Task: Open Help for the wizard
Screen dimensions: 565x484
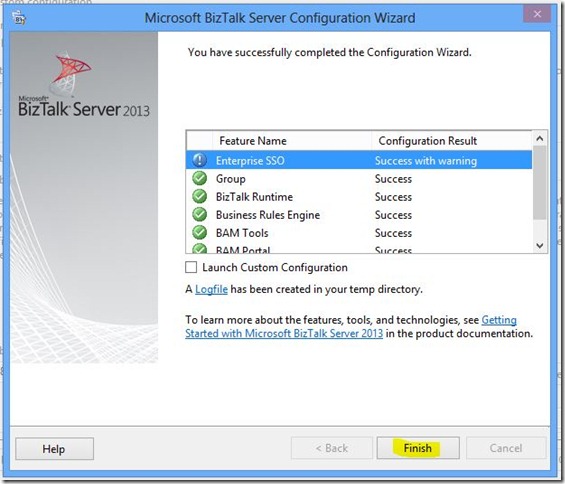Action: click(x=54, y=449)
